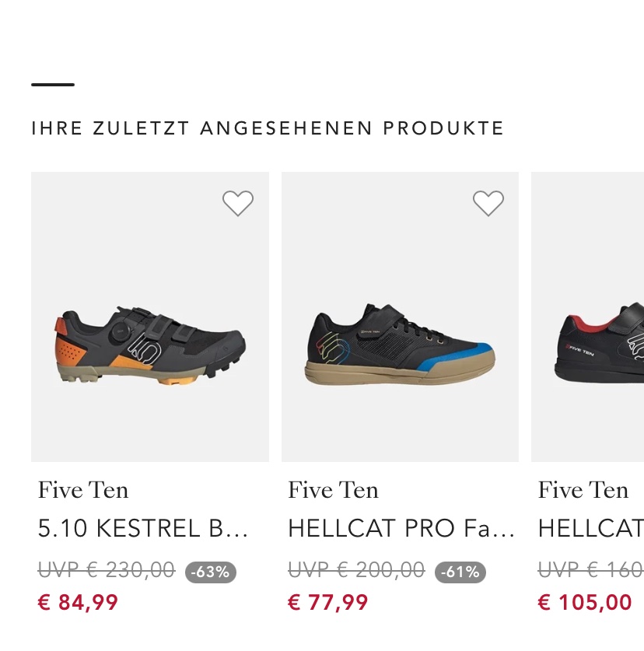644x651 pixels.
Task: Click the 5.10 KESTREL B… product title
Action: [x=143, y=529]
